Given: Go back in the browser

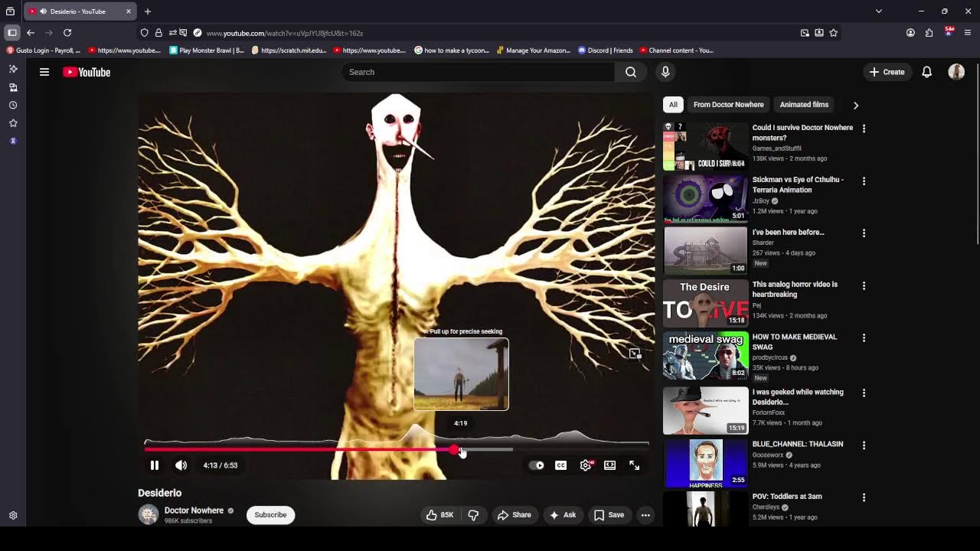Looking at the screenshot, I should (31, 33).
